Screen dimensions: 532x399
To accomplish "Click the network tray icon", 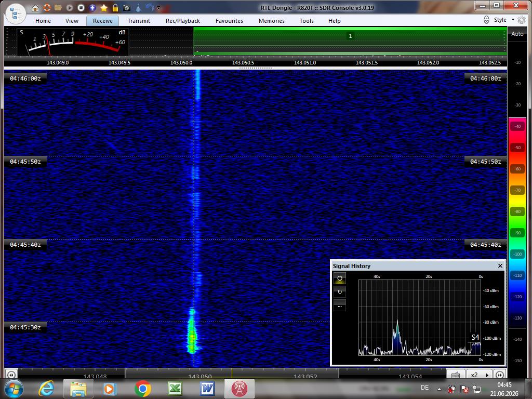I will pyautogui.click(x=477, y=389).
